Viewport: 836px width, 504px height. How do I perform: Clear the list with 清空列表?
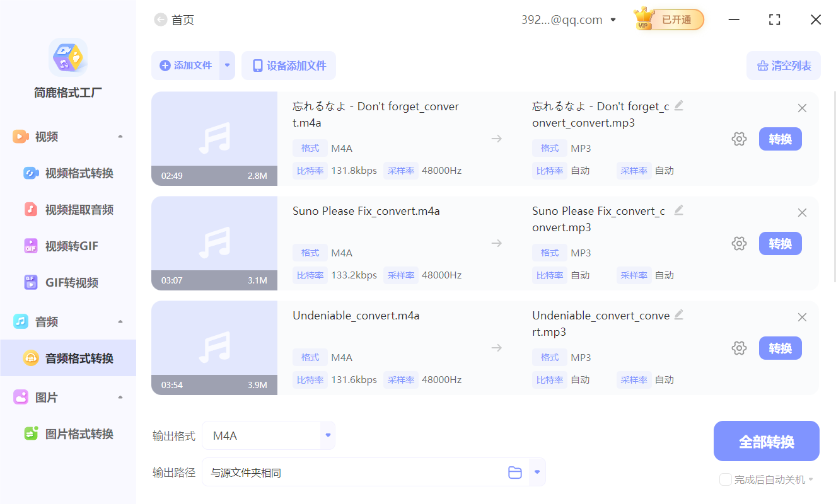pos(783,66)
